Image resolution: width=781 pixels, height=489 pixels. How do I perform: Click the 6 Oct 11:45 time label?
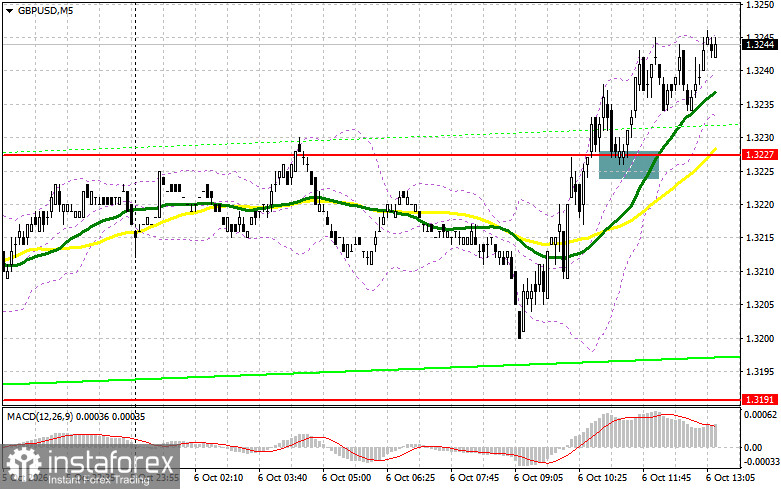point(666,478)
